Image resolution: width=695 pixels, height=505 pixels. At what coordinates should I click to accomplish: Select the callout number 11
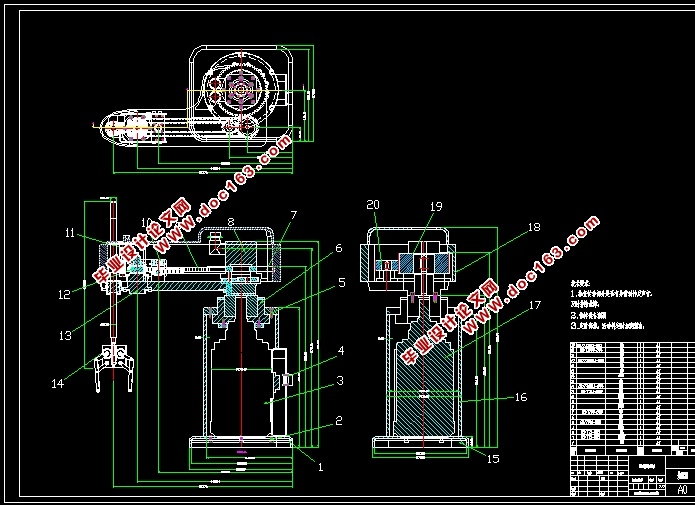pos(70,233)
